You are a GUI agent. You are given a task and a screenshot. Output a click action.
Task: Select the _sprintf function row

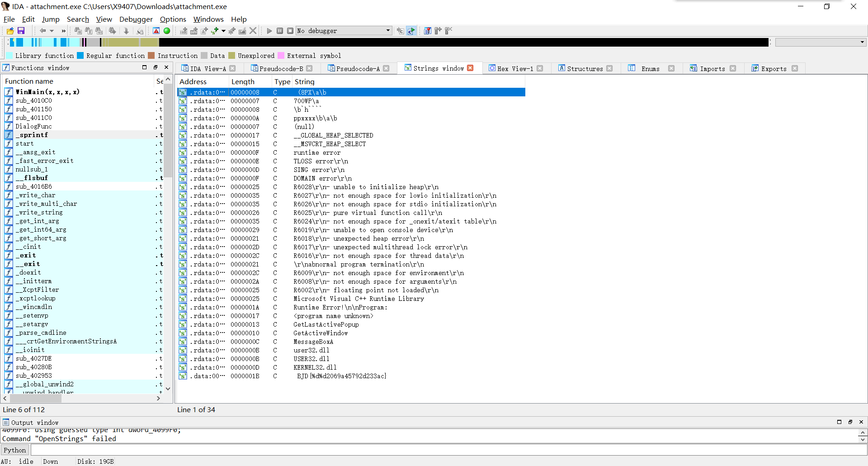point(84,135)
